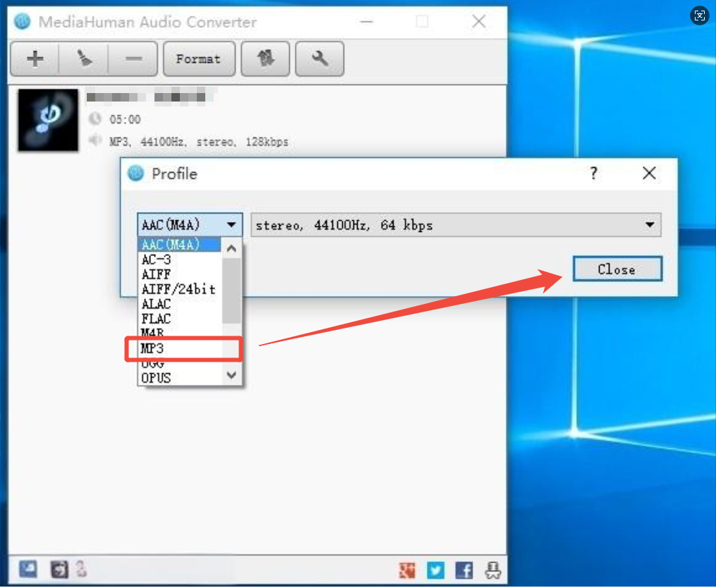Screen dimensions: 716x588
Task: Open the Twitter icon in the status bar
Action: click(436, 570)
